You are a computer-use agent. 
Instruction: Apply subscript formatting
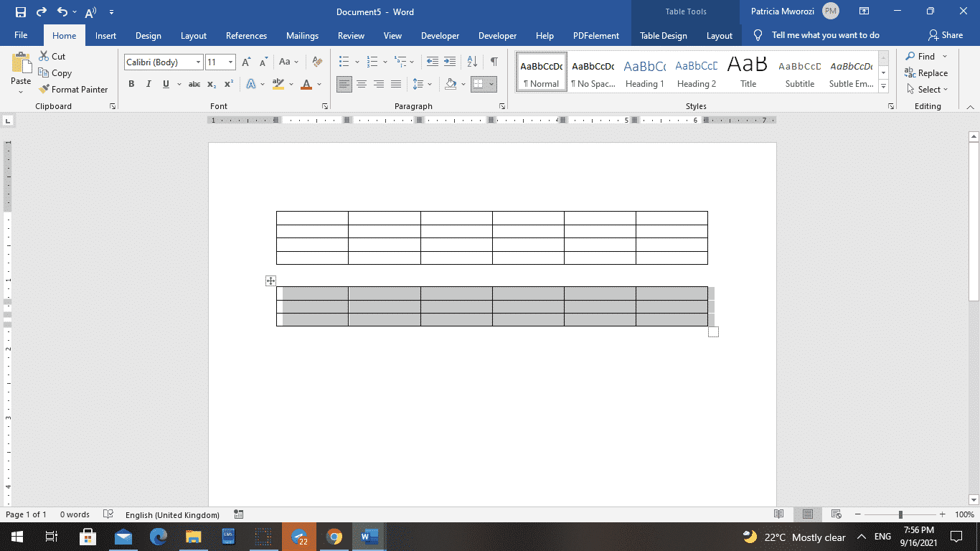point(212,84)
